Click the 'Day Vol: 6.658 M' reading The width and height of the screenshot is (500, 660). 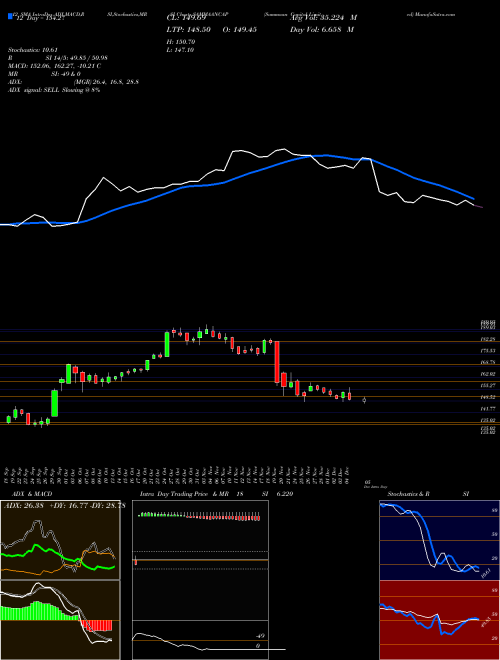point(322,30)
